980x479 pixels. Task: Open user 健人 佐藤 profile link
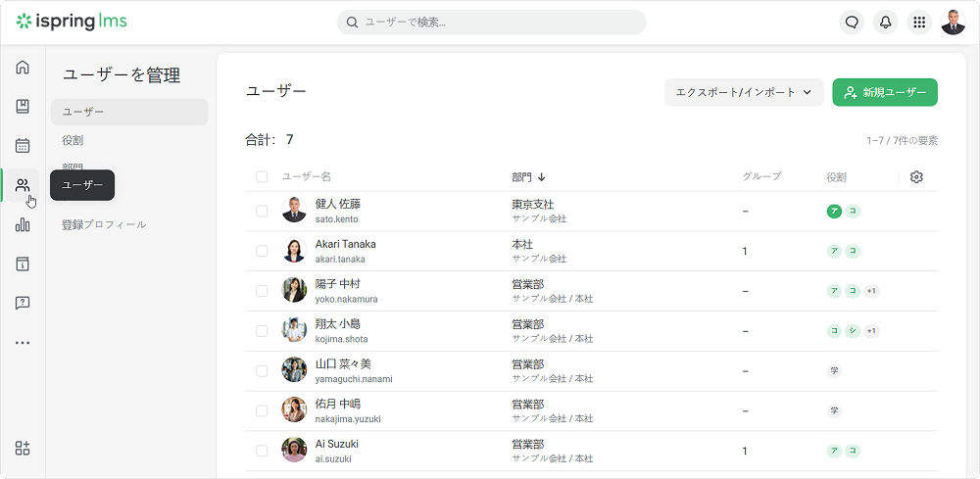(338, 204)
